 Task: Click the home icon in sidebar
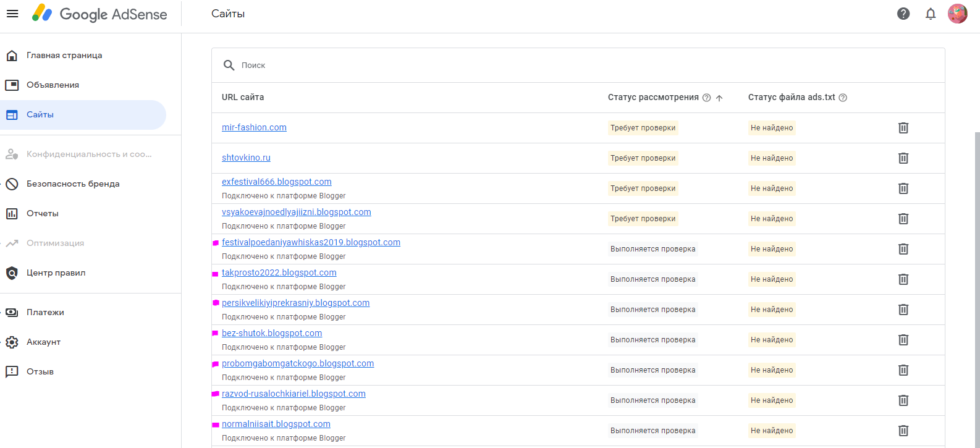point(12,56)
